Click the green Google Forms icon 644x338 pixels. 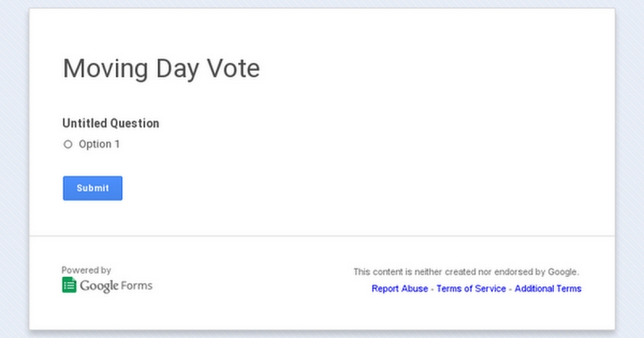pyautogui.click(x=69, y=285)
